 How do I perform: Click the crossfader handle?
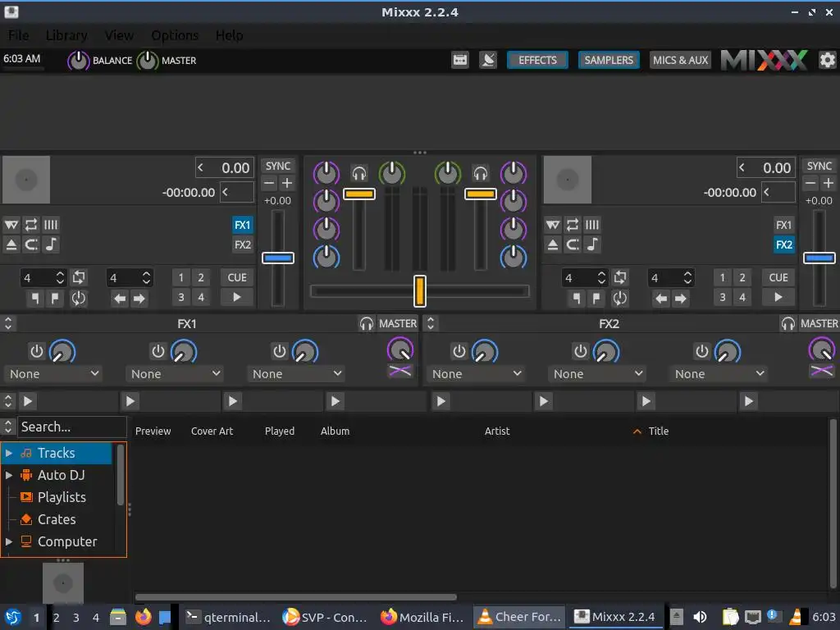click(420, 291)
